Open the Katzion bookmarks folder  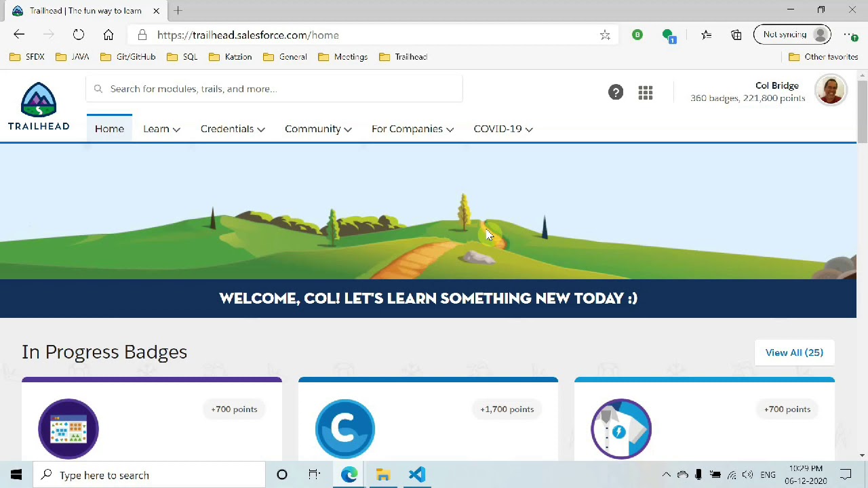[231, 57]
